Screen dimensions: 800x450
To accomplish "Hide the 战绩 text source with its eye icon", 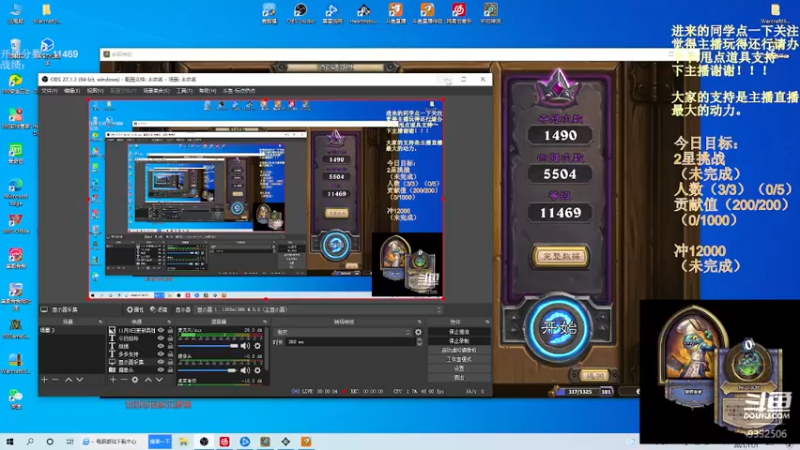I will 161,346.
